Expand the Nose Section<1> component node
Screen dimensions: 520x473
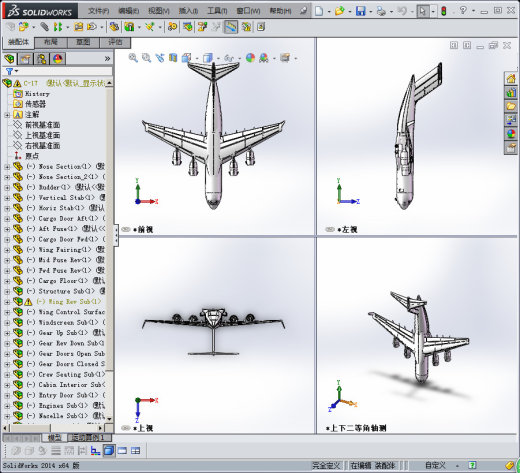[x=7, y=167]
